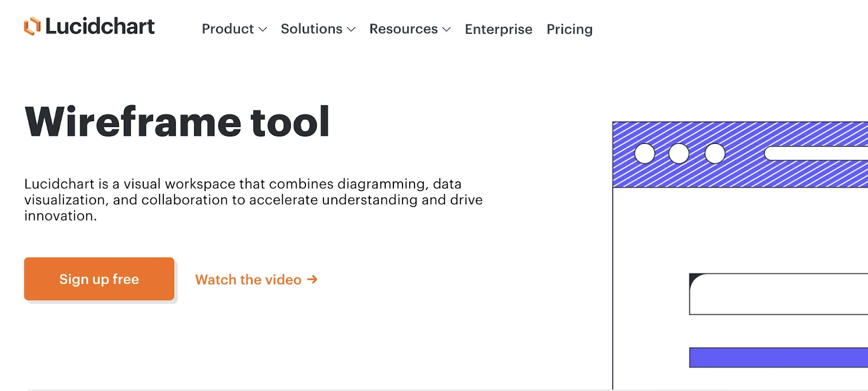Click the Wireframe tool heading

(177, 122)
